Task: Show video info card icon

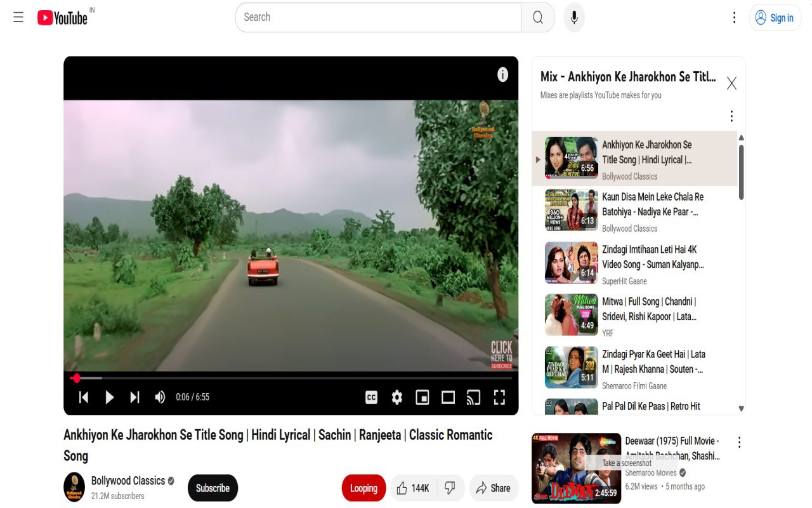Action: pos(502,75)
